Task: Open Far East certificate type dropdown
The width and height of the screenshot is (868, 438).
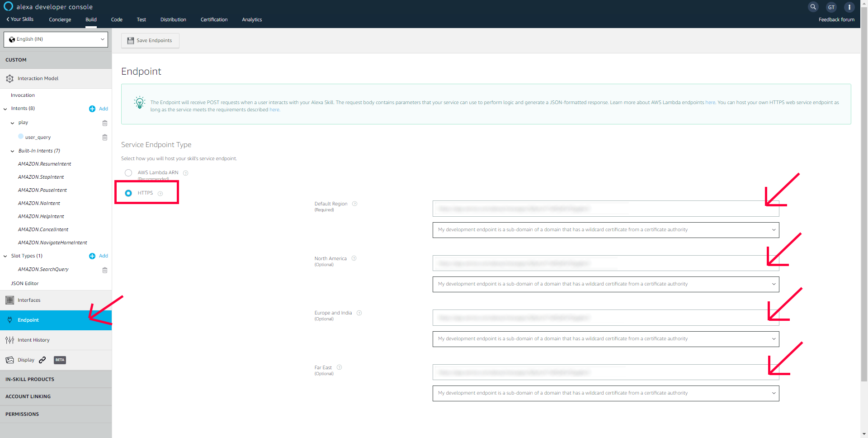Action: [x=605, y=393]
